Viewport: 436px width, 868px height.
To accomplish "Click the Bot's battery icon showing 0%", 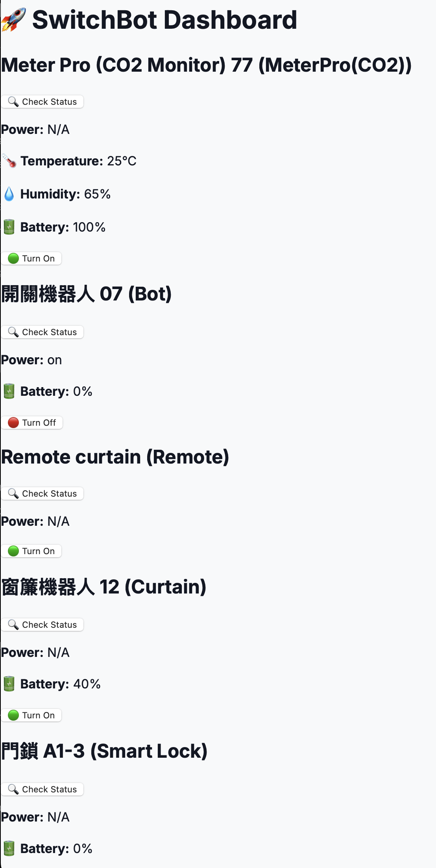I will pos(9,391).
